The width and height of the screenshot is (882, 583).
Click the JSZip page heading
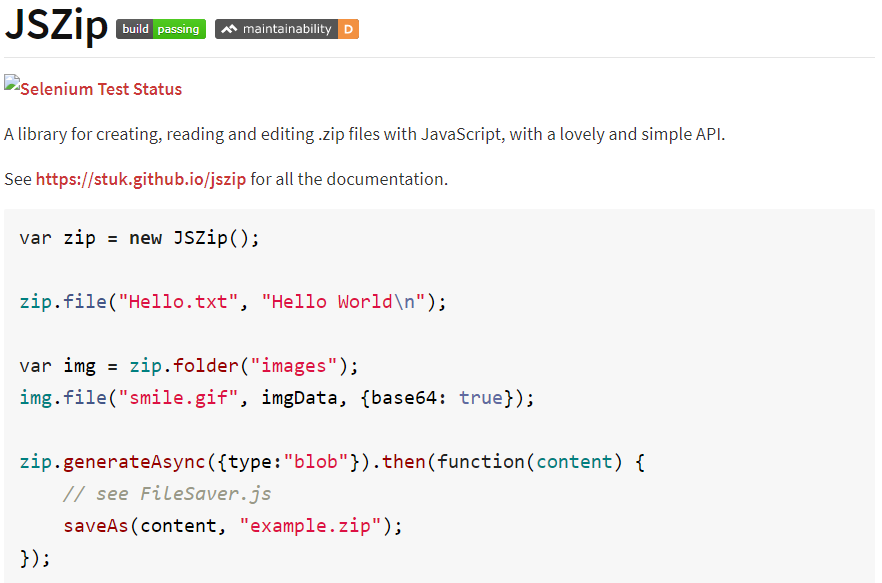(x=56, y=25)
